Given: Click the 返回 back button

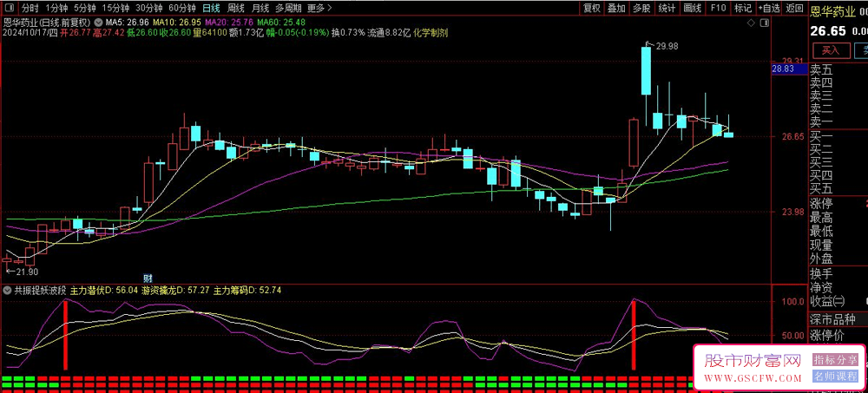Looking at the screenshot, I should click(x=794, y=8).
